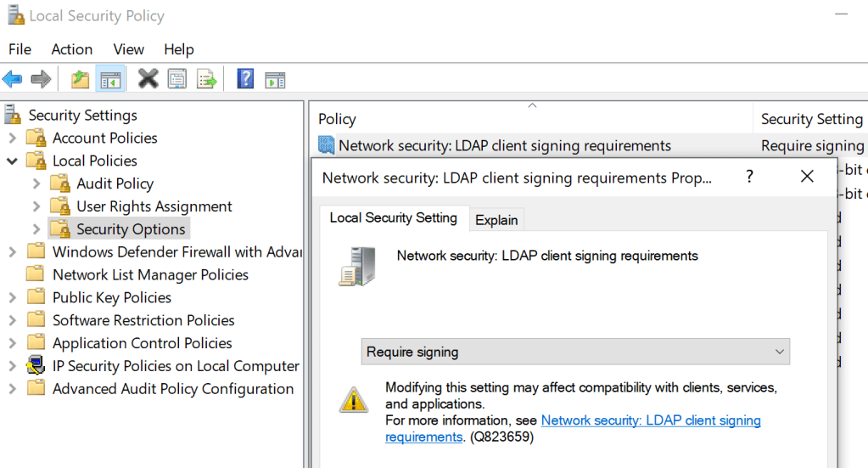Open Properties from the toolbar icon
This screenshot has width=868, height=468.
click(176, 80)
